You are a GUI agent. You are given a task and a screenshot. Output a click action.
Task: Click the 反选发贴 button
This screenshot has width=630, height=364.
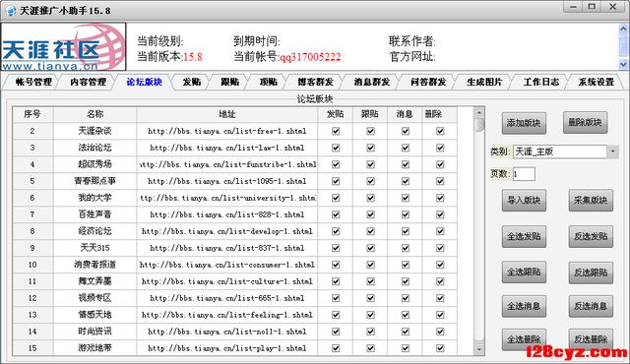[x=591, y=236]
